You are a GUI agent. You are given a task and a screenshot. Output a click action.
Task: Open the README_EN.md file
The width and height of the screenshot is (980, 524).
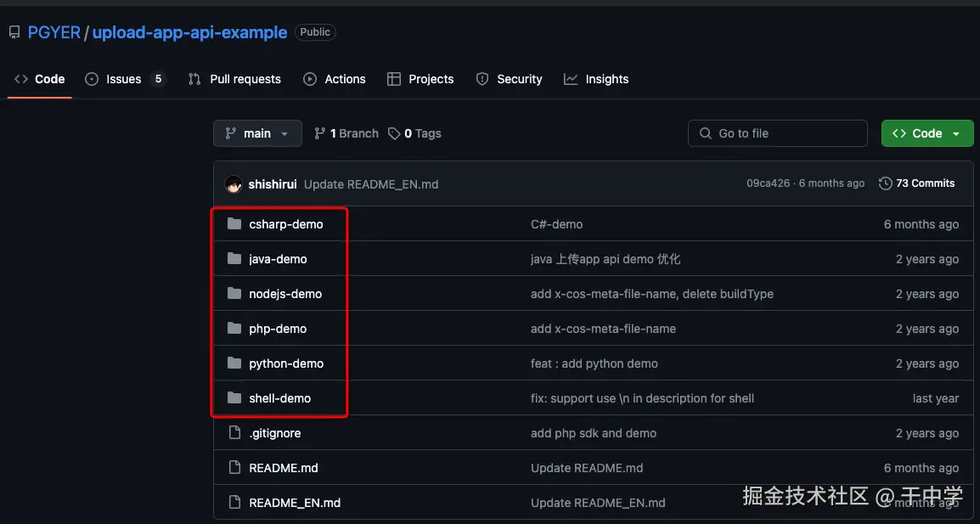click(295, 503)
